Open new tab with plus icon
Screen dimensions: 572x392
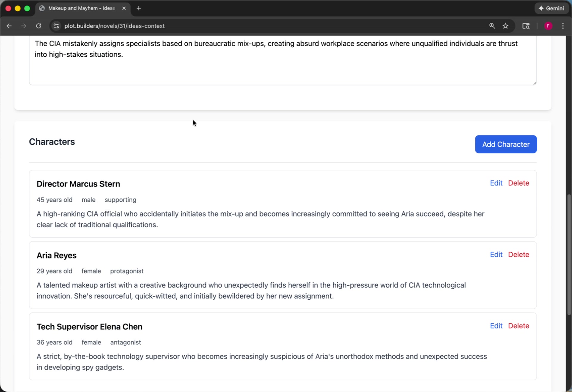(x=139, y=8)
